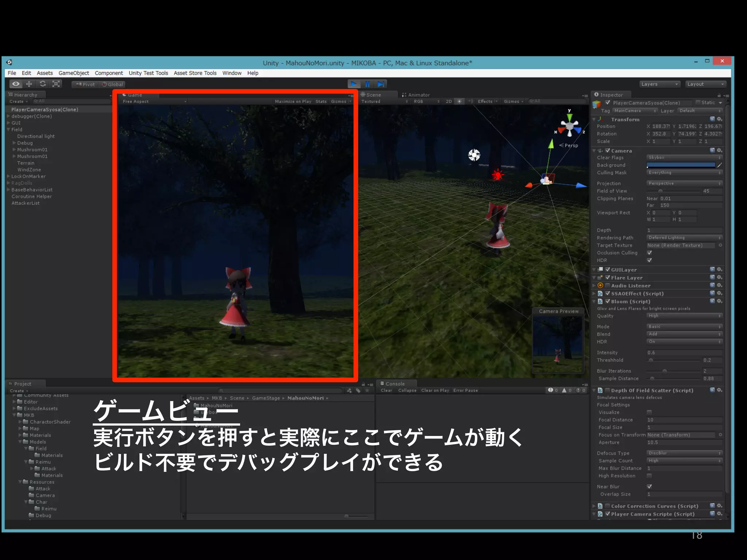Select the Move tool
The width and height of the screenshot is (747, 560).
(x=29, y=84)
